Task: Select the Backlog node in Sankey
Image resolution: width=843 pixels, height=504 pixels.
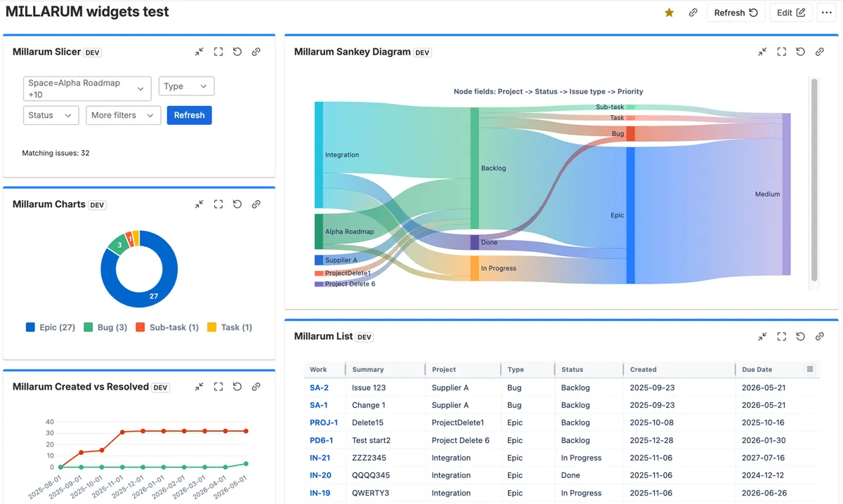Action: point(474,168)
